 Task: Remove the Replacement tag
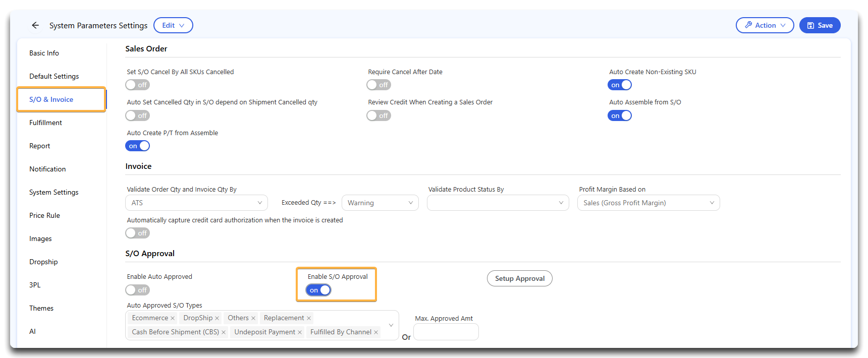(309, 318)
